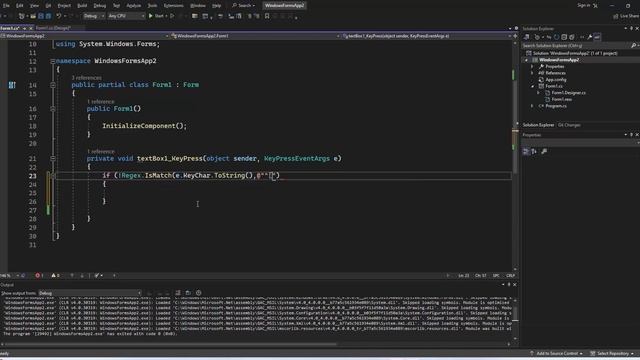The height and width of the screenshot is (360, 640).
Task: Click the error count indicator
Action: tap(39, 276)
